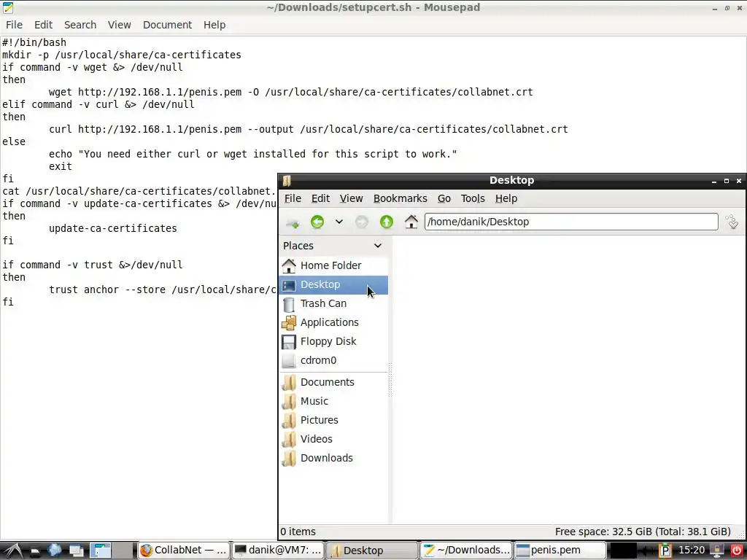Click the P tray icon in taskbar
The image size is (747, 560).
coord(665,551)
